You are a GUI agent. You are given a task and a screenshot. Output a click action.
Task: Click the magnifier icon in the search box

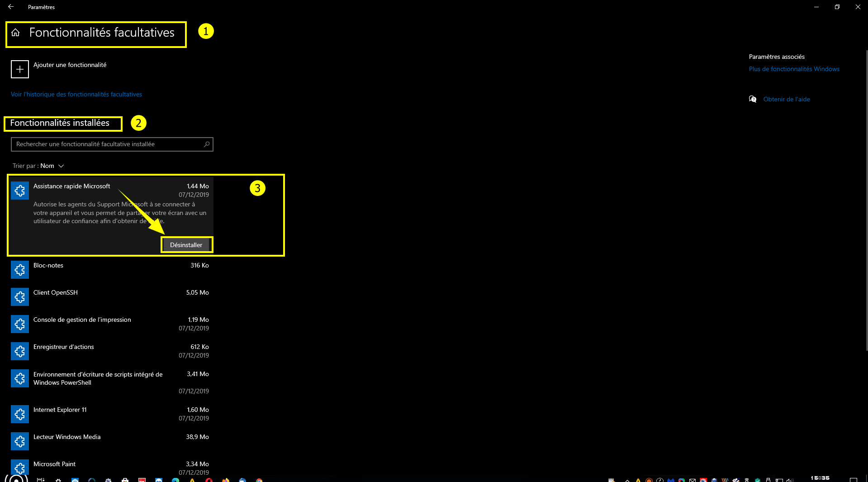pos(207,144)
